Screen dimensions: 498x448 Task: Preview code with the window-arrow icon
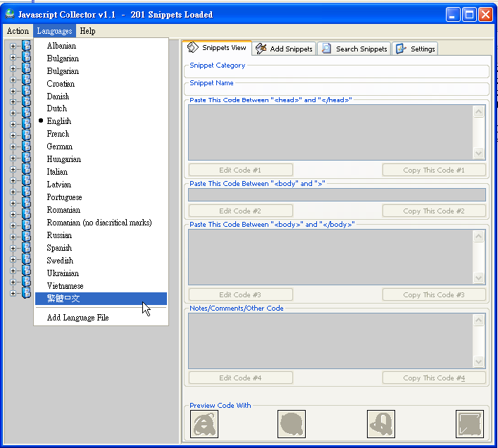point(469,424)
